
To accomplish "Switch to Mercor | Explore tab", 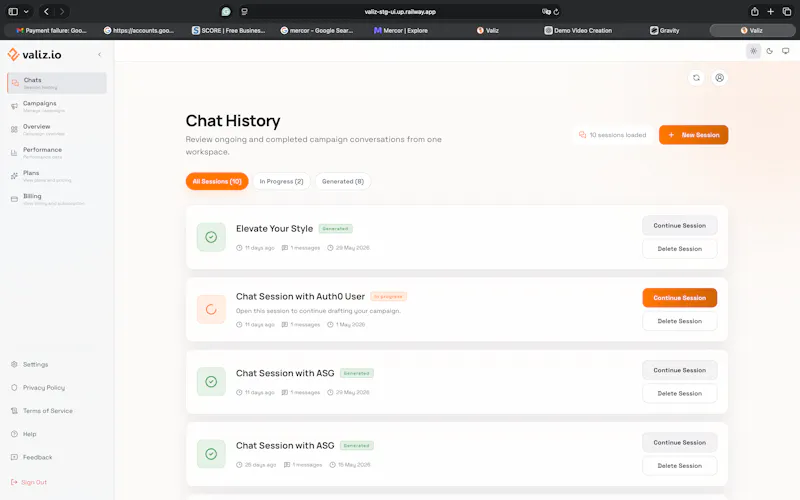I will click(x=401, y=31).
